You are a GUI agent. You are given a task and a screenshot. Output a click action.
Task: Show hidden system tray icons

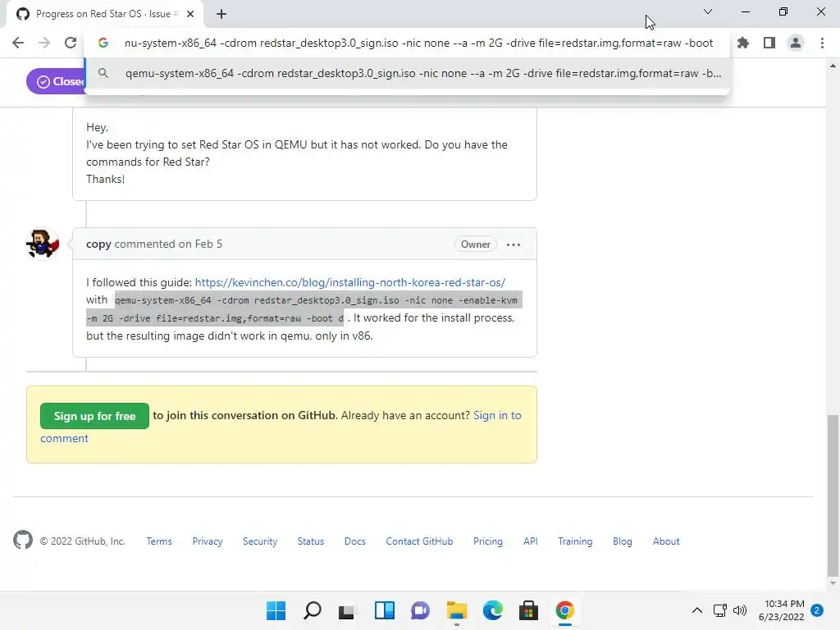tap(697, 610)
